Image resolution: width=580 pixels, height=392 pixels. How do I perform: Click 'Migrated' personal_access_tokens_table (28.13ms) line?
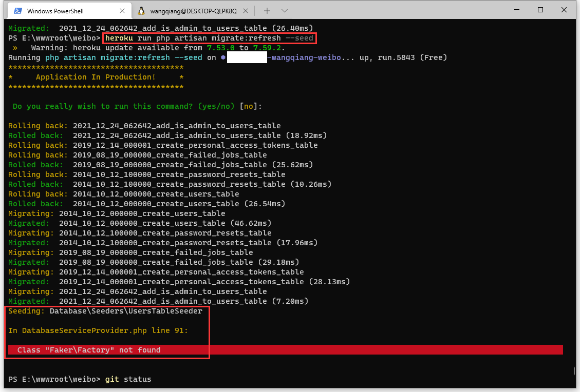tap(179, 282)
